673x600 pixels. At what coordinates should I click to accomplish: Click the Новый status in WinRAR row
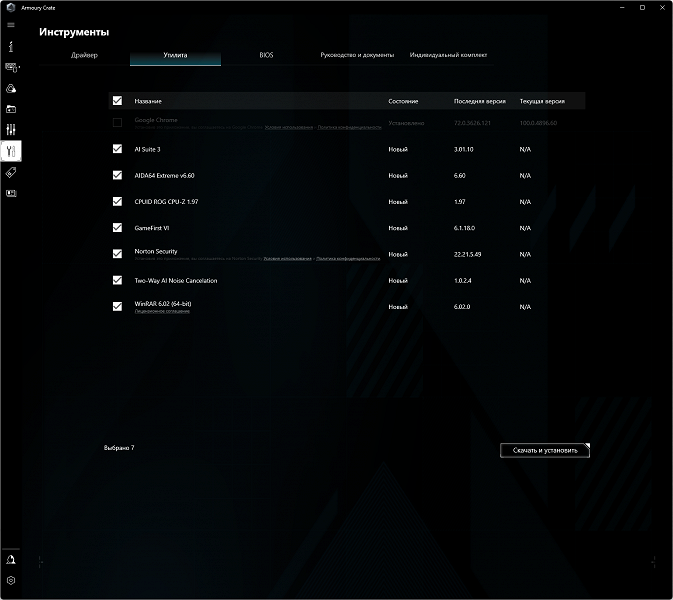point(398,307)
